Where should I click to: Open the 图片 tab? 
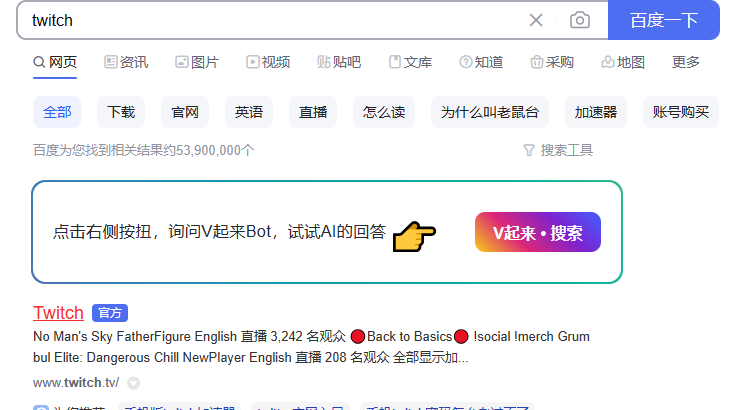tap(197, 62)
